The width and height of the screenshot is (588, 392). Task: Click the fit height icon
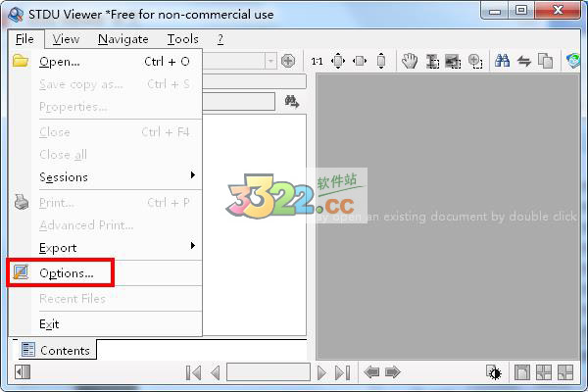pos(381,61)
